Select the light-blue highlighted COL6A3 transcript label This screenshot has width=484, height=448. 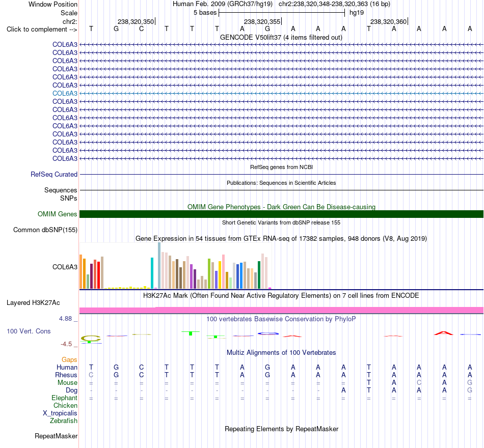(x=65, y=93)
